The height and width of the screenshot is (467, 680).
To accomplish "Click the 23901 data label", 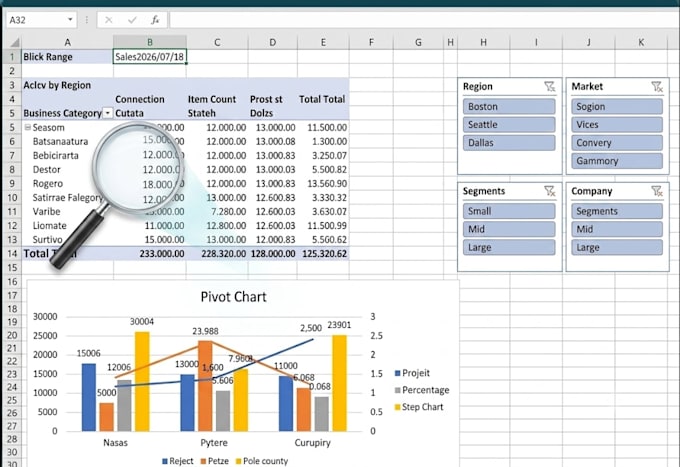I will (339, 325).
